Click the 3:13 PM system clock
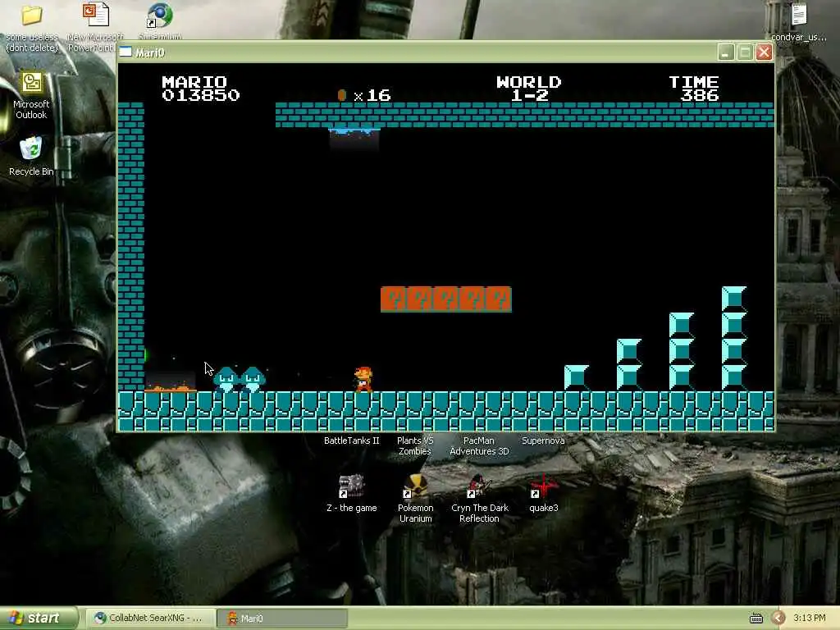This screenshot has height=630, width=840. 809,619
